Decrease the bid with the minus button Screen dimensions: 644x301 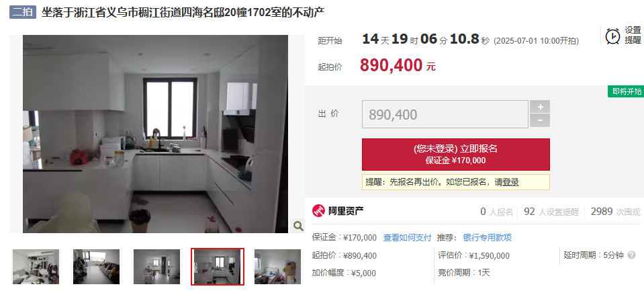pyautogui.click(x=540, y=120)
